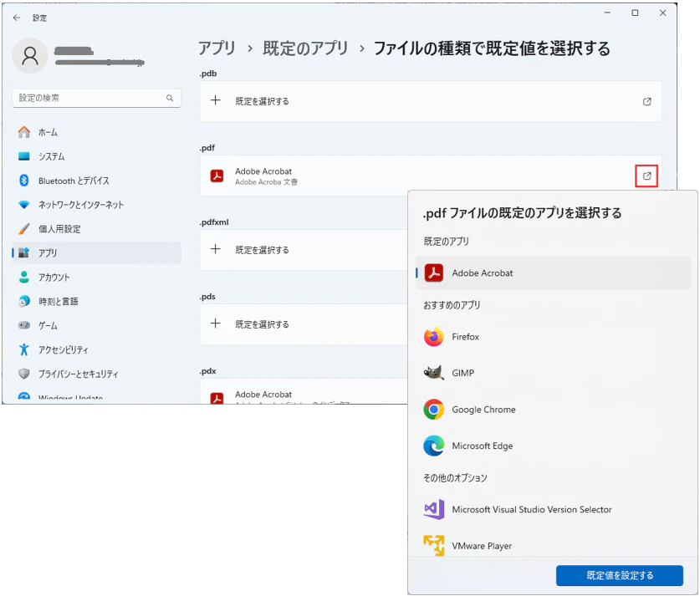Open 個人用設定 settings
Screen dimensions: 700x596
pos(96,228)
